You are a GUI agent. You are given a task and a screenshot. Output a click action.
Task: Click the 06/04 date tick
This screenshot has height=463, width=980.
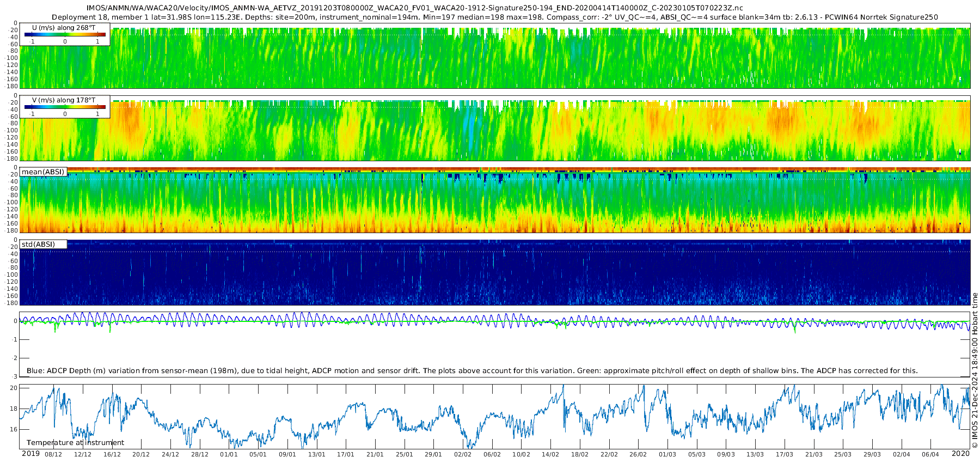point(930,455)
